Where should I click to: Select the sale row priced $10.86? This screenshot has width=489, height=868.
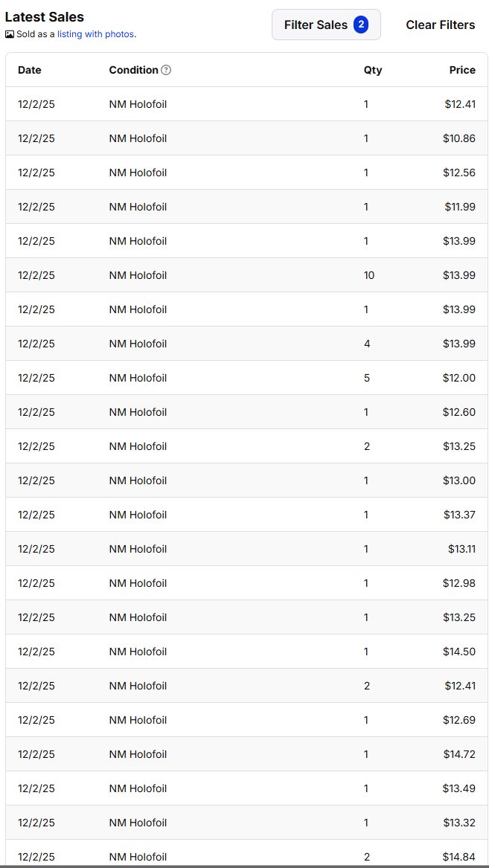[x=246, y=138]
